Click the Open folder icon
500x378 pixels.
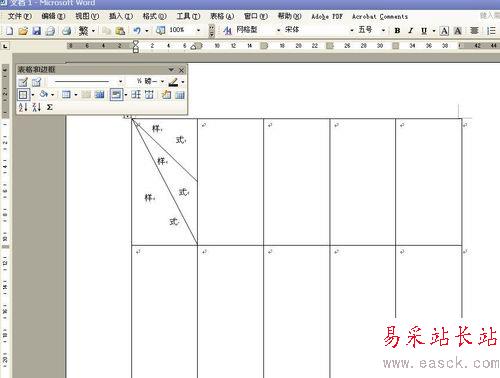click(23, 31)
